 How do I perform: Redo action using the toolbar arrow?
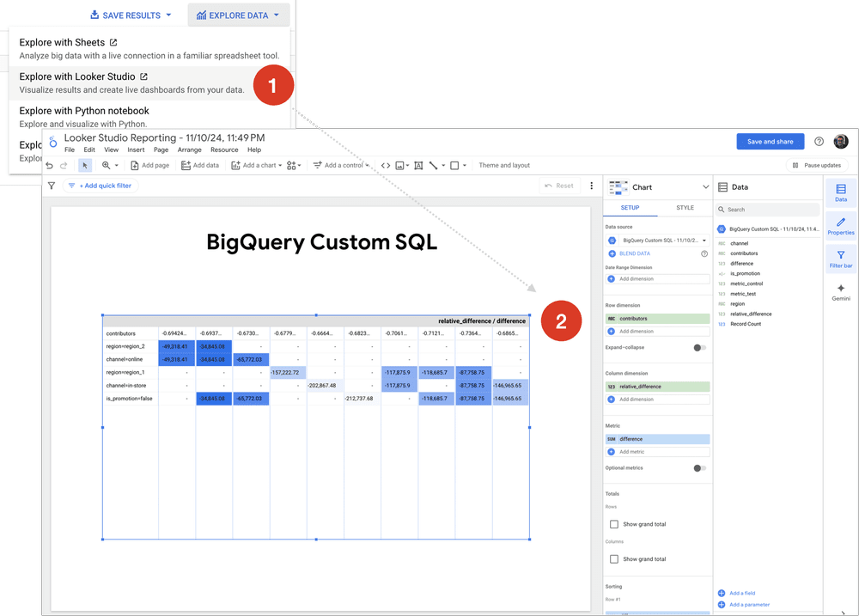coord(64,166)
